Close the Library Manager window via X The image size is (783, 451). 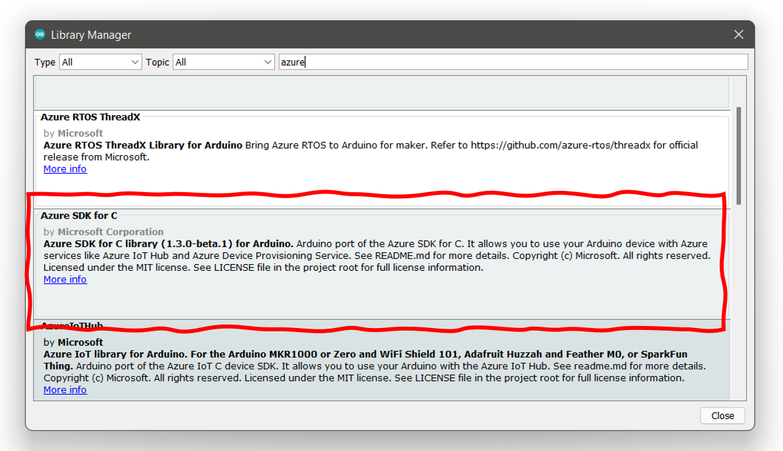click(x=739, y=34)
